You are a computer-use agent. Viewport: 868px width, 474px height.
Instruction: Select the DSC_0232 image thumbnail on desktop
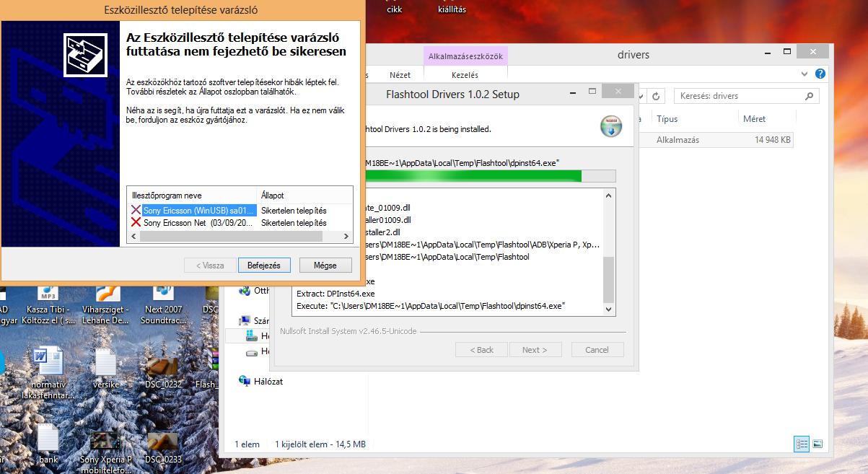coord(163,370)
